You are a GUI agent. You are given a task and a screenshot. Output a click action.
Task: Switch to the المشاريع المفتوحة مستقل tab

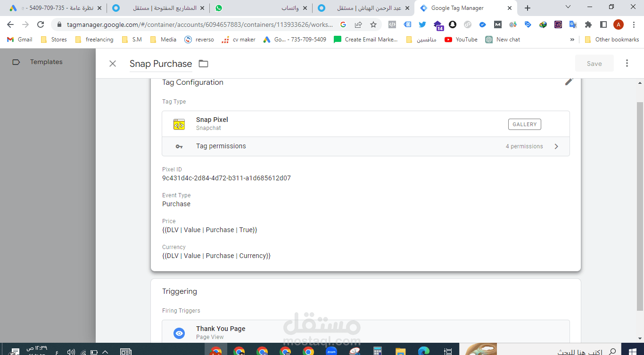[x=158, y=8]
